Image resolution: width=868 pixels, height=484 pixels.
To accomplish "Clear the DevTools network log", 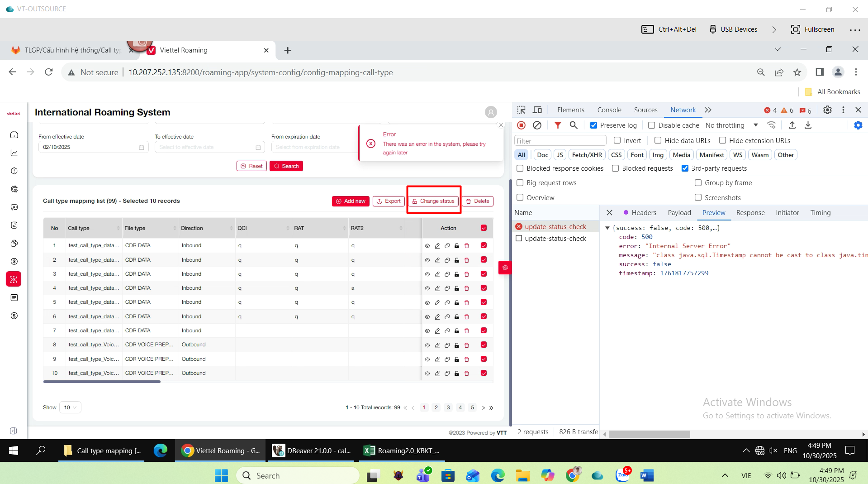I will click(537, 125).
